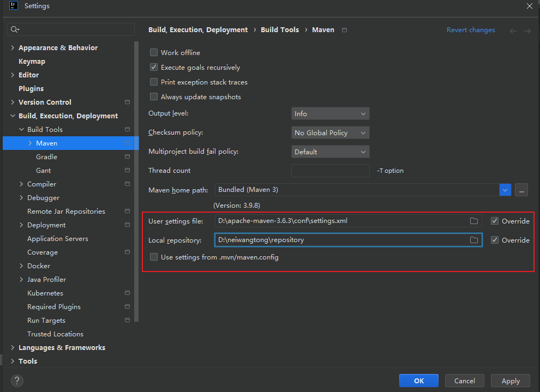This screenshot has width=540, height=392.
Task: Click project icon beside Build Tools
Action: point(127,129)
